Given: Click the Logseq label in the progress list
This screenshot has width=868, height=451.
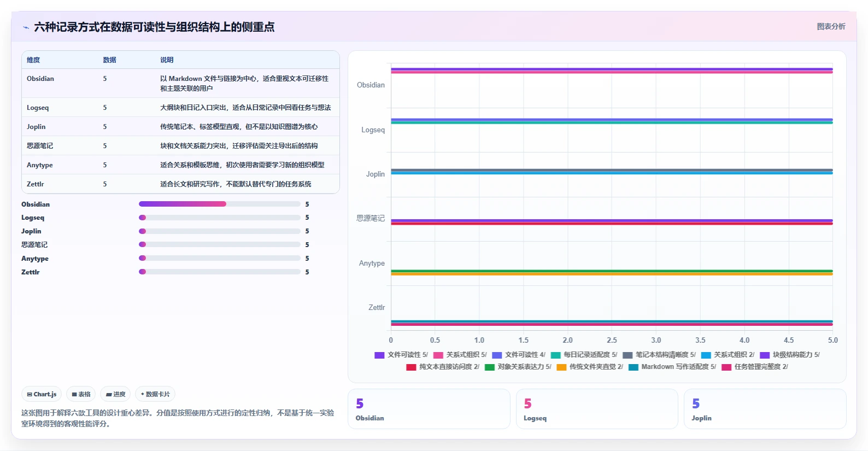Looking at the screenshot, I should [33, 218].
